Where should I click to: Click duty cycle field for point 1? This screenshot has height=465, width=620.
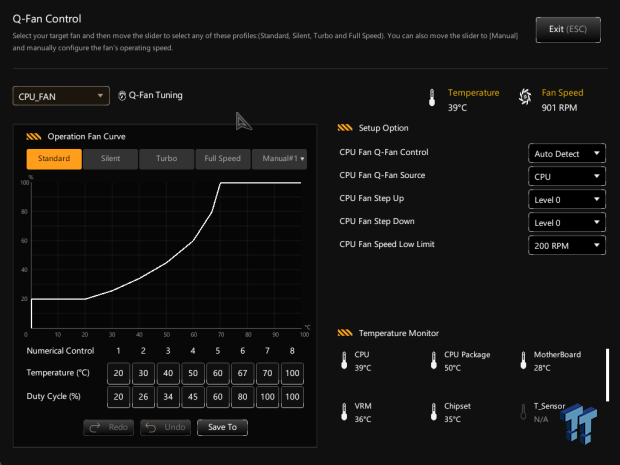click(x=119, y=397)
